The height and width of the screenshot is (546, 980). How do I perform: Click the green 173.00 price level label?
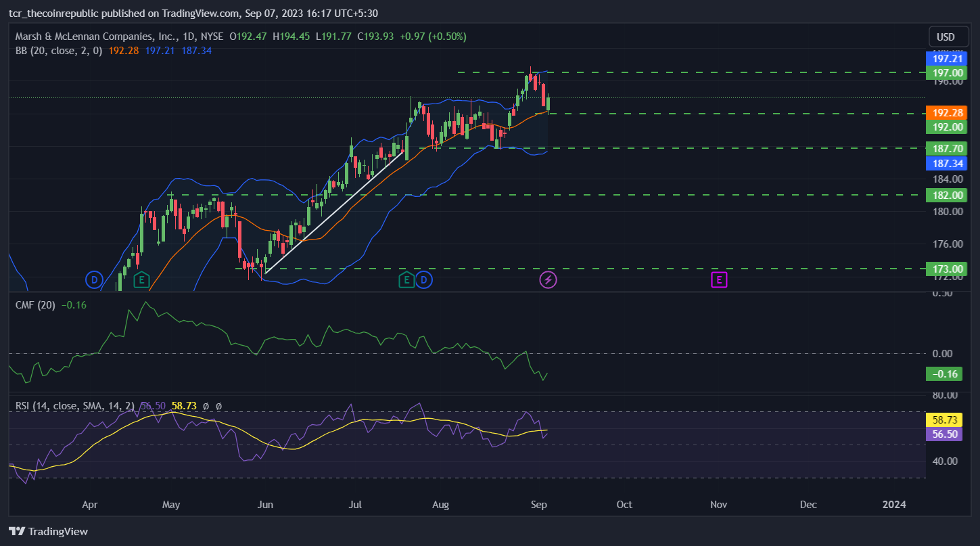pyautogui.click(x=946, y=269)
